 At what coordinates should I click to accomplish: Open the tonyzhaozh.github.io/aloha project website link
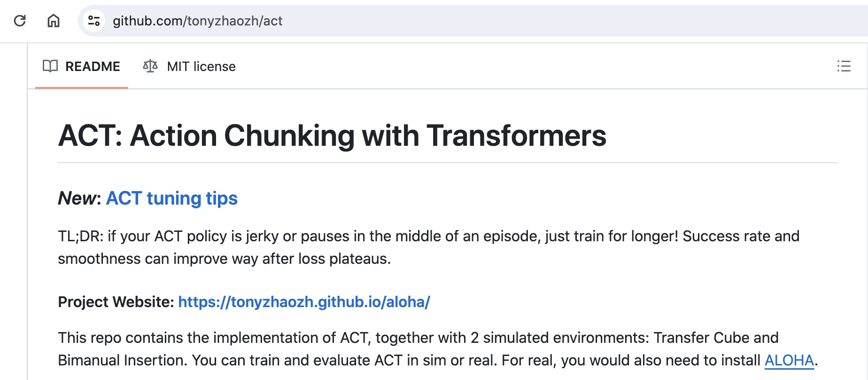coord(304,302)
